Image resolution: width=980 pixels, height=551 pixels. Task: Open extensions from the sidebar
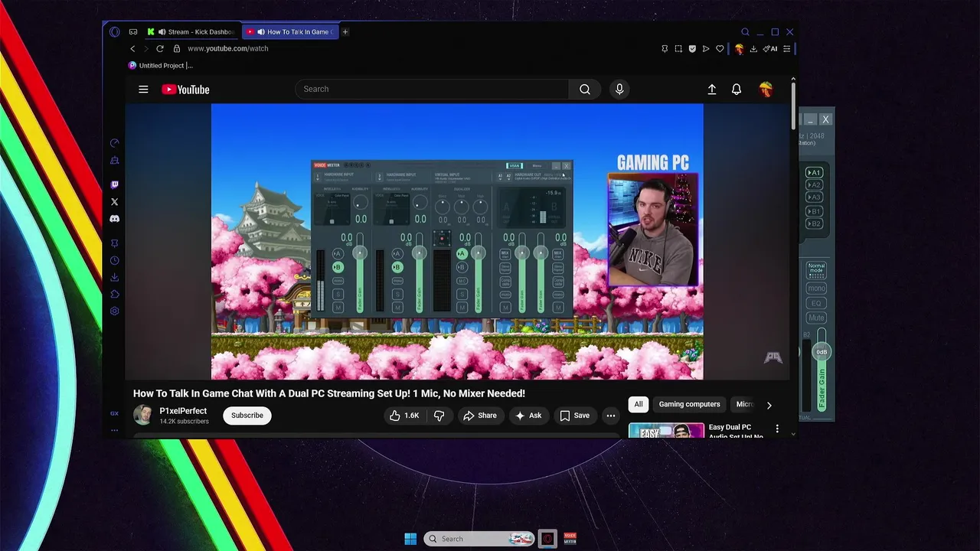115,294
